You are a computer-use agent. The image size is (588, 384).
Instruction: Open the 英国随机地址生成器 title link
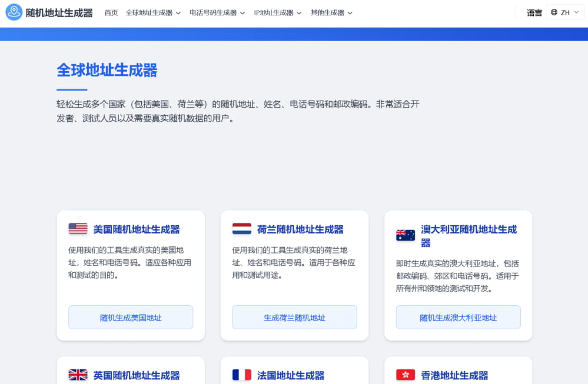(x=137, y=375)
